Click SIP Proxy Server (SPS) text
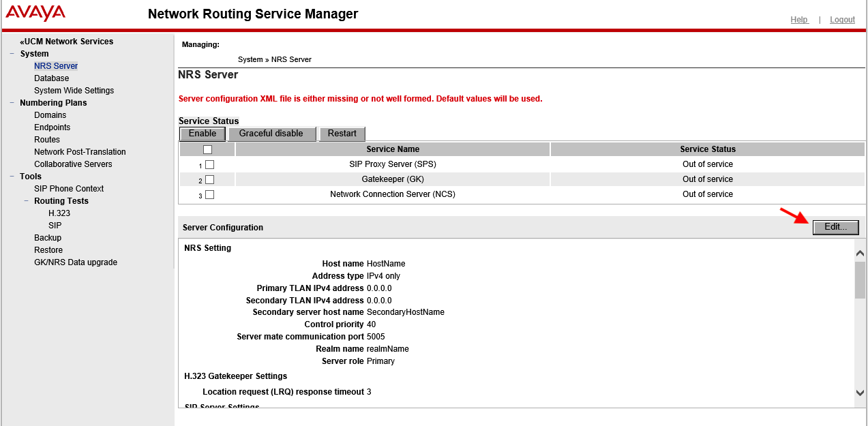Image resolution: width=868 pixels, height=426 pixels. click(x=393, y=164)
